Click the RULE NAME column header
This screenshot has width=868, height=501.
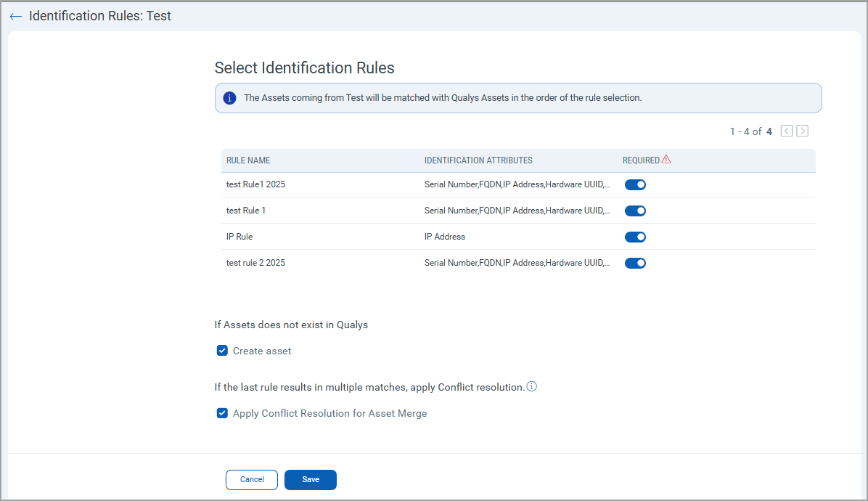pyautogui.click(x=248, y=160)
